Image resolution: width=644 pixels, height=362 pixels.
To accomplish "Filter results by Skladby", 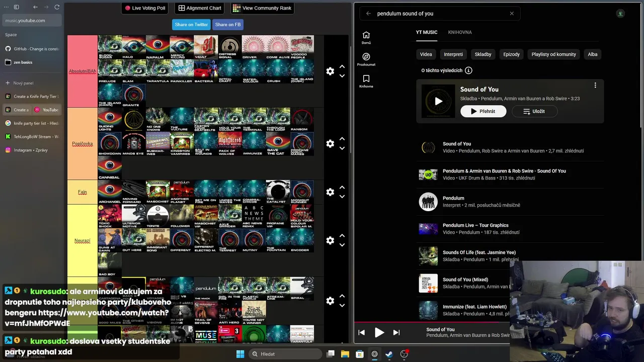I will point(483,54).
